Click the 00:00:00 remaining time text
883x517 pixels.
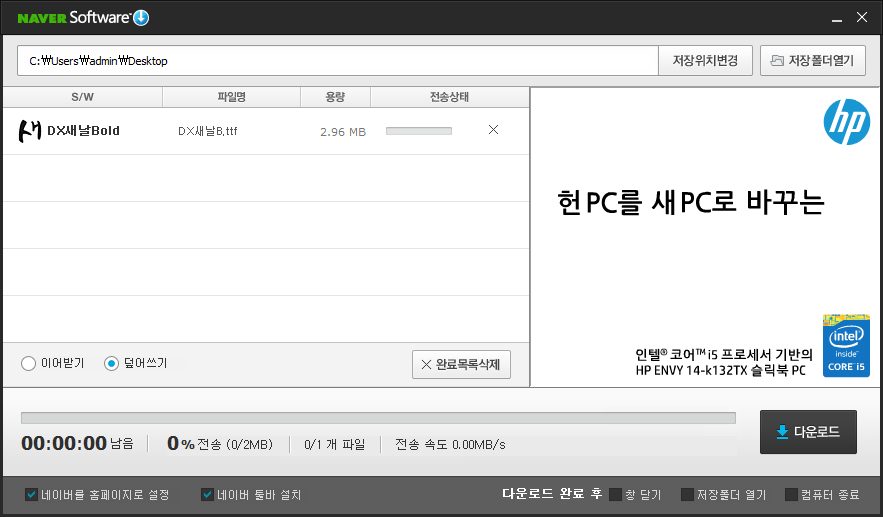64,444
